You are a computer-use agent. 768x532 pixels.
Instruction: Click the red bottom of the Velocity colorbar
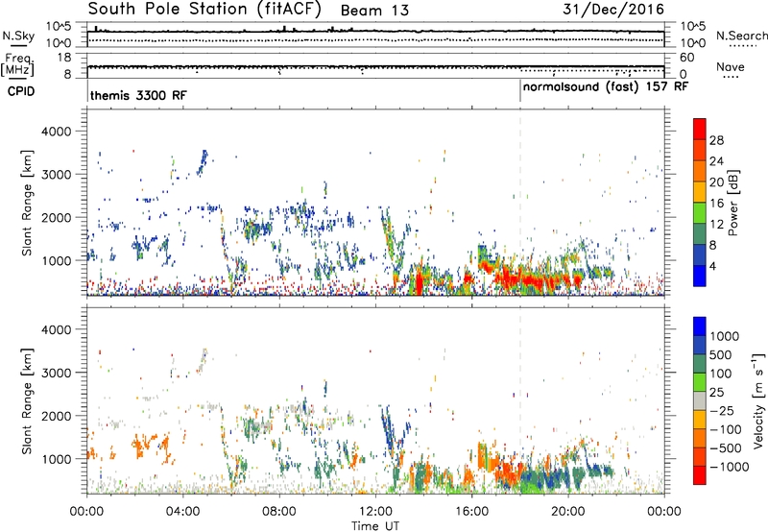(700, 475)
